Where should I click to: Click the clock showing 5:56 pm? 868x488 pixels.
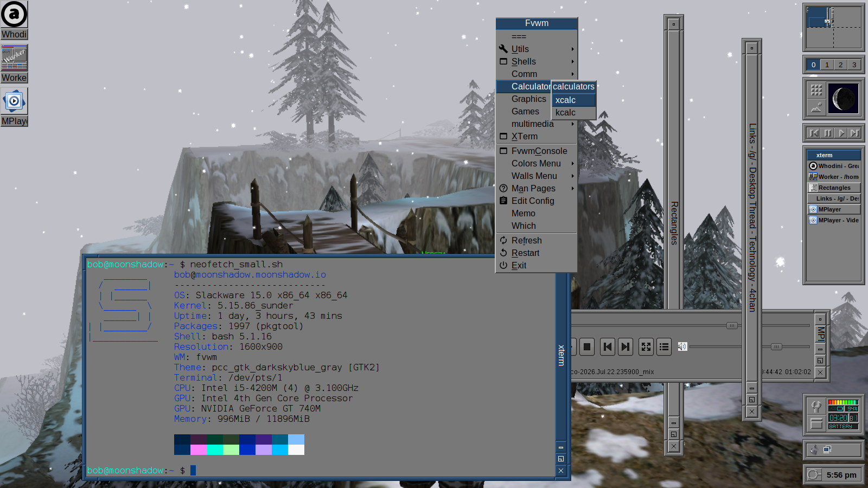tap(841, 475)
